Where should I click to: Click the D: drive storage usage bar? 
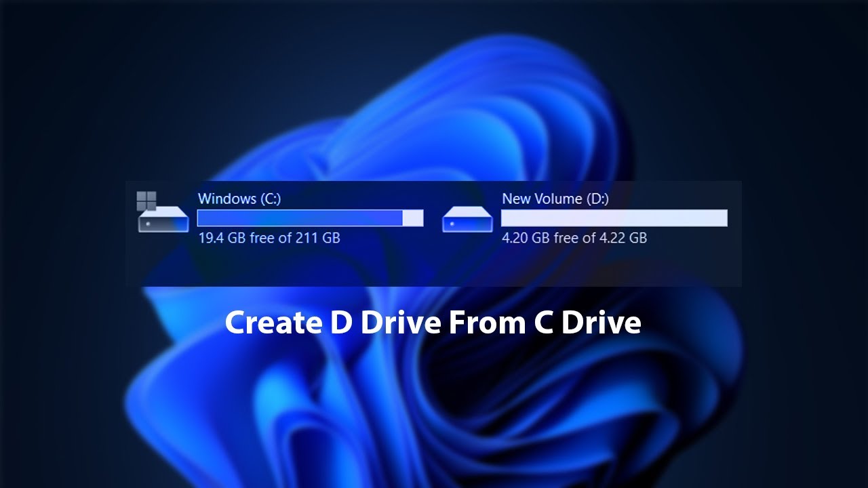[x=614, y=218]
